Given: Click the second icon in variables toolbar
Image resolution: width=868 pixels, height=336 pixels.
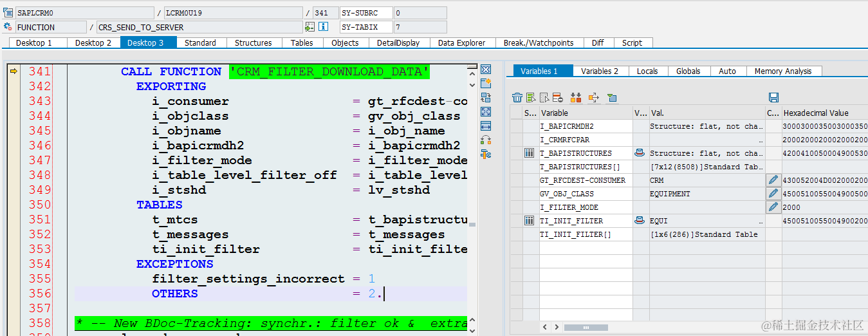Looking at the screenshot, I should point(531,97).
